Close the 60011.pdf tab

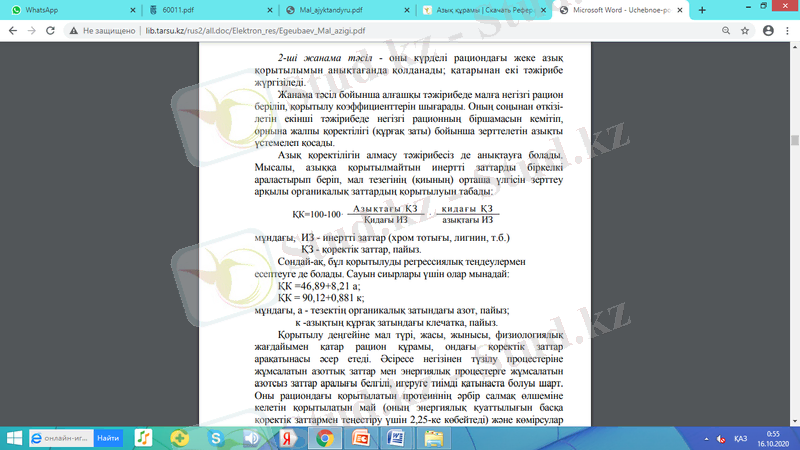(270, 10)
